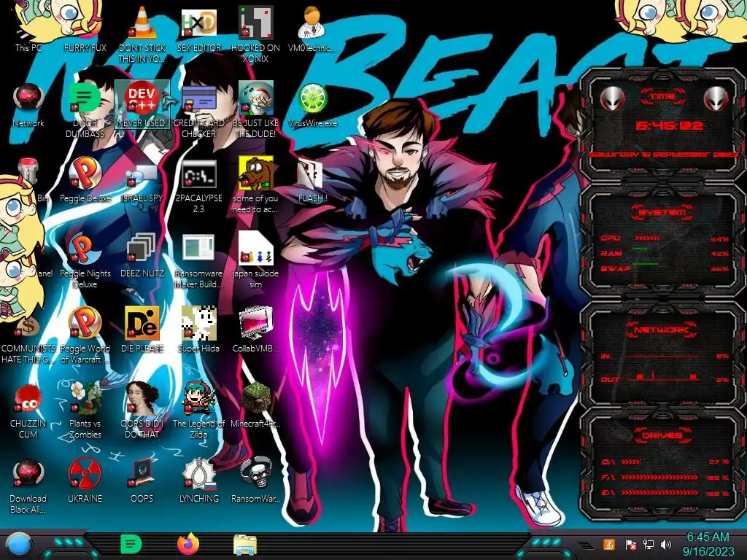Click the SYSTEM widget header
This screenshot has width=747, height=560.
[662, 212]
